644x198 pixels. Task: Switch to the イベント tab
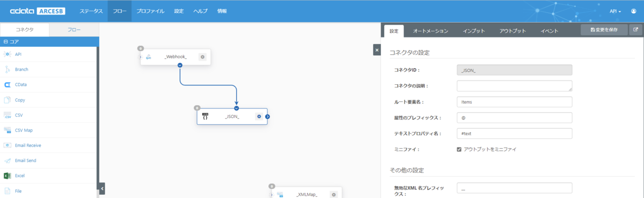(550, 31)
